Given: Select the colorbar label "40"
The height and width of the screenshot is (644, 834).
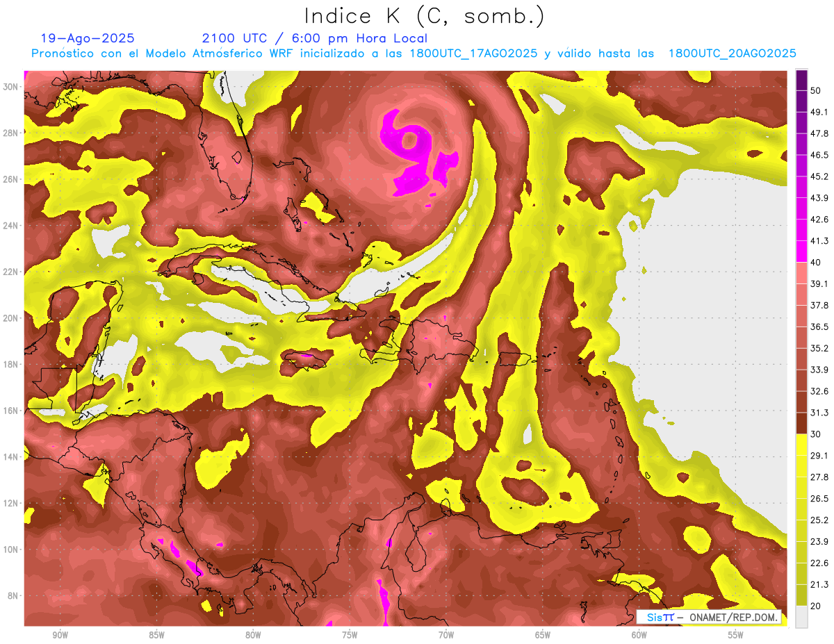Looking at the screenshot, I should click(x=816, y=263).
